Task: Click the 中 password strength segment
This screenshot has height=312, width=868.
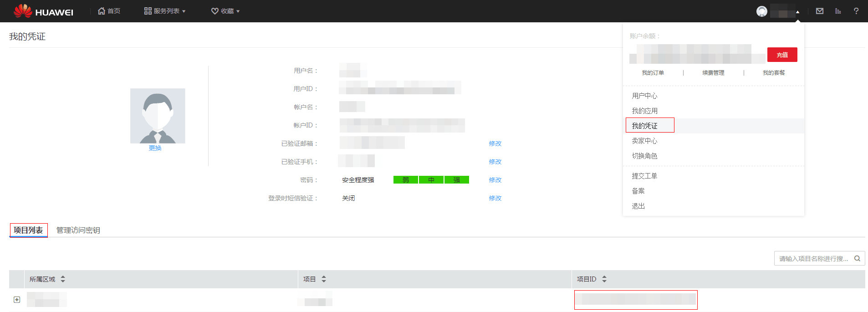Action: pyautogui.click(x=431, y=180)
